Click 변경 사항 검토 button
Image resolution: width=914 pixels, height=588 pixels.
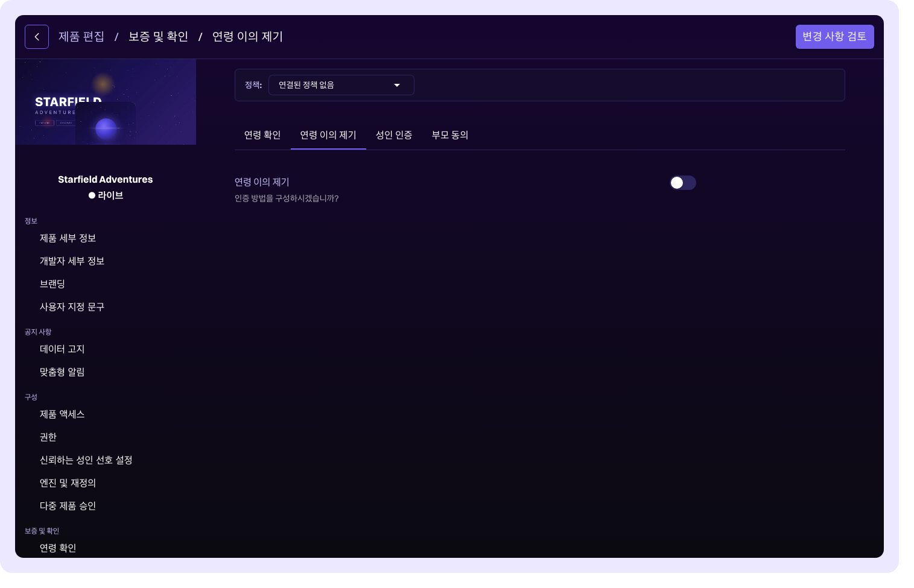click(834, 37)
